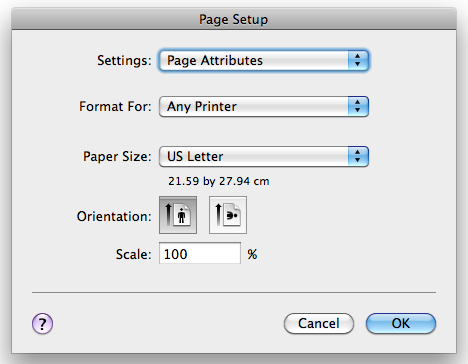Confirm page setup with OK
468x364 pixels.
point(401,323)
